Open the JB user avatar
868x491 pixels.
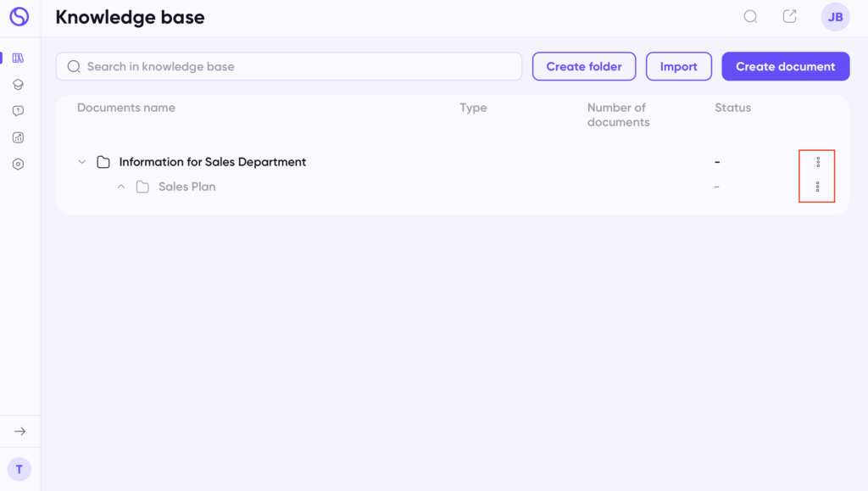[x=835, y=17]
